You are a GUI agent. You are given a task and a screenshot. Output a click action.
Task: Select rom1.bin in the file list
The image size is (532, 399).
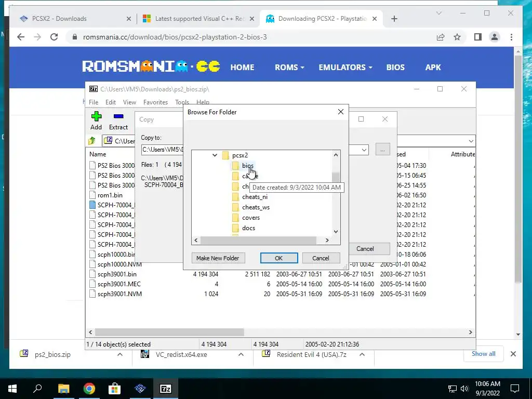110,195
